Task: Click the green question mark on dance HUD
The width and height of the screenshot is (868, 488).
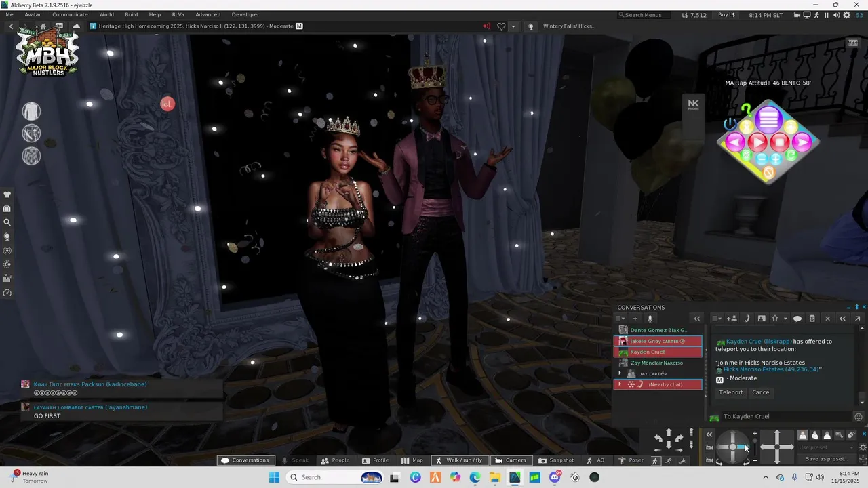Action: (746, 108)
